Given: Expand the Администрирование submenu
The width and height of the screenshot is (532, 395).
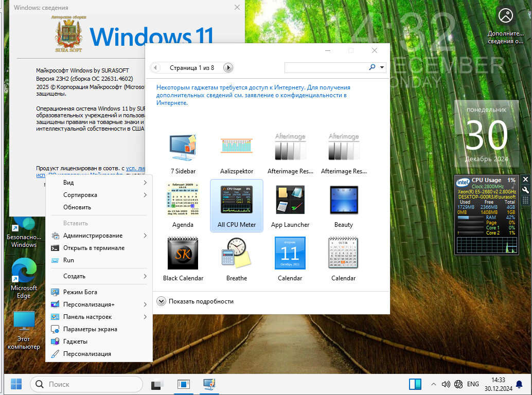Looking at the screenshot, I should 99,236.
